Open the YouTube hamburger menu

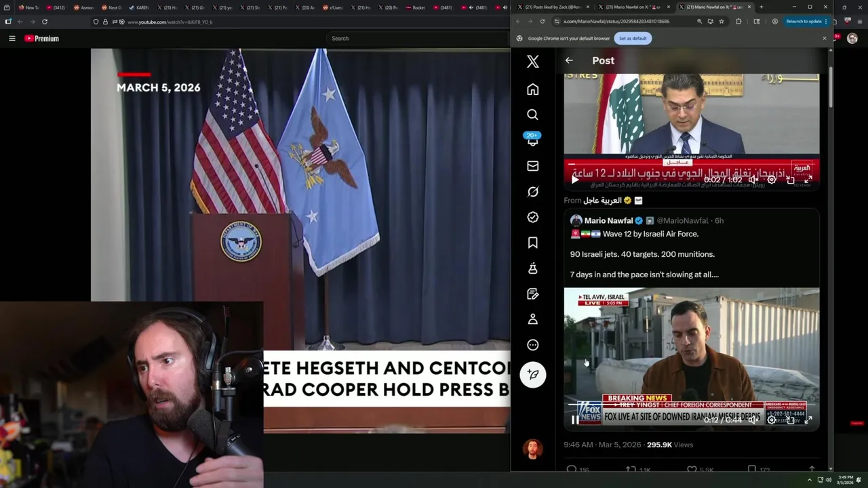12,39
